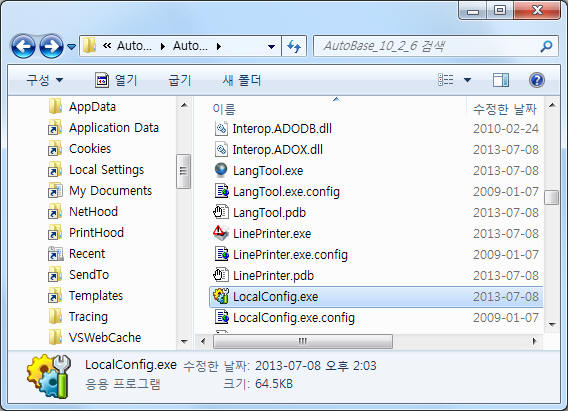Toggle the preview pane icon
This screenshot has width=568, height=411.
pyautogui.click(x=501, y=80)
